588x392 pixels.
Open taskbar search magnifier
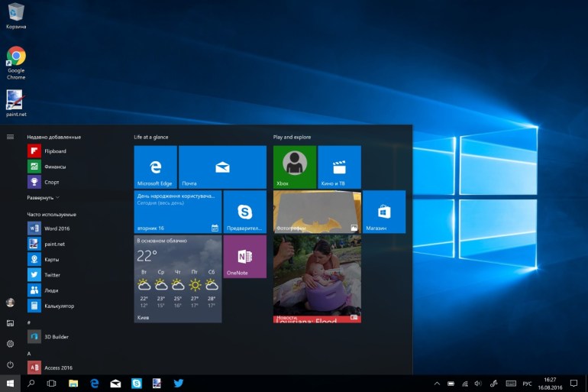pyautogui.click(x=31, y=384)
